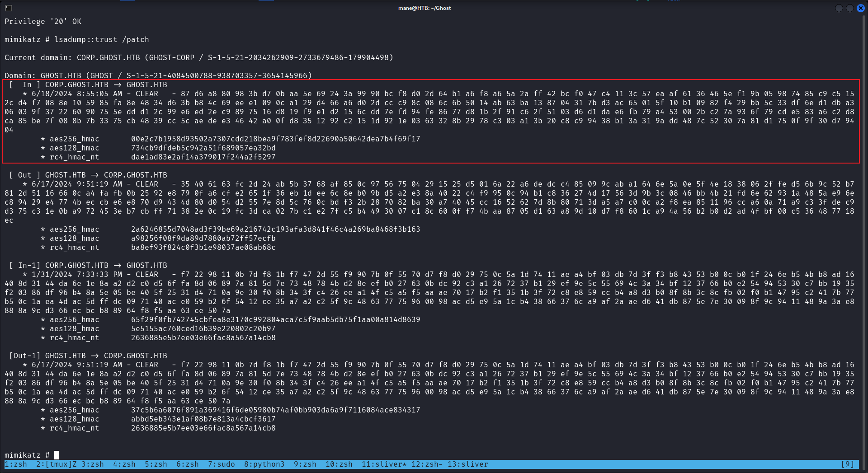The height and width of the screenshot is (473, 868).
Task: Switch to tmux window 10:zsh
Action: [339, 464]
